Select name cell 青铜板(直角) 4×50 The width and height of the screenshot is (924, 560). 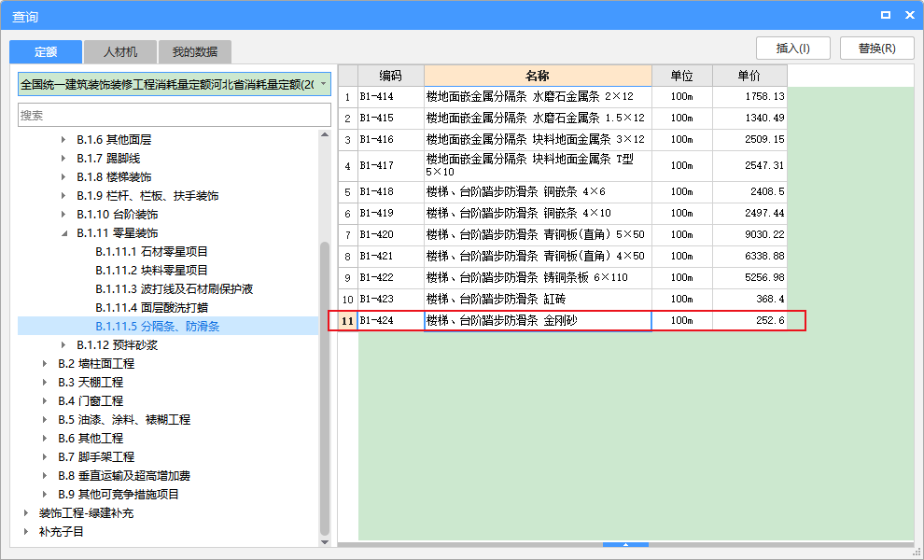point(538,257)
